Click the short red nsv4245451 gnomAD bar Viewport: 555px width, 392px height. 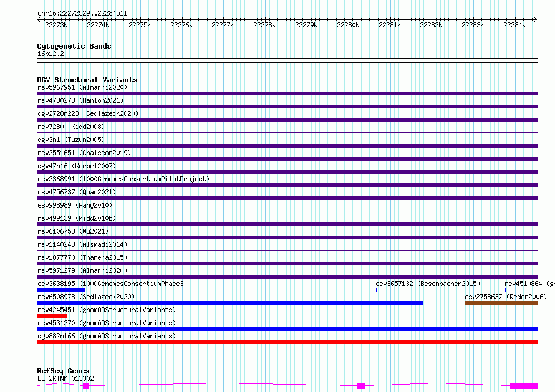pos(52,316)
